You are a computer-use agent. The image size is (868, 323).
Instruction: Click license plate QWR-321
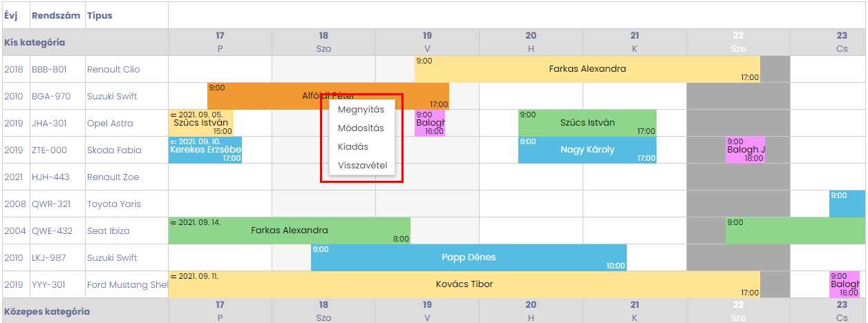click(52, 204)
